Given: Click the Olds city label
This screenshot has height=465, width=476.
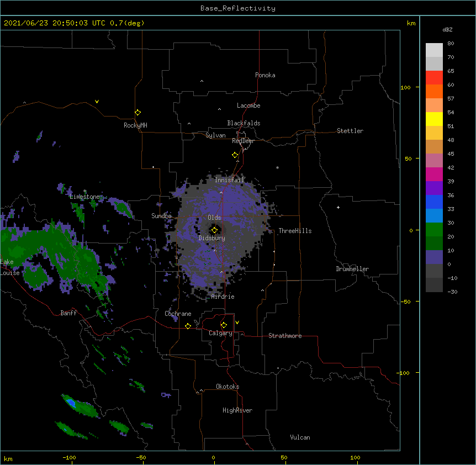Looking at the screenshot, I should 214,218.
